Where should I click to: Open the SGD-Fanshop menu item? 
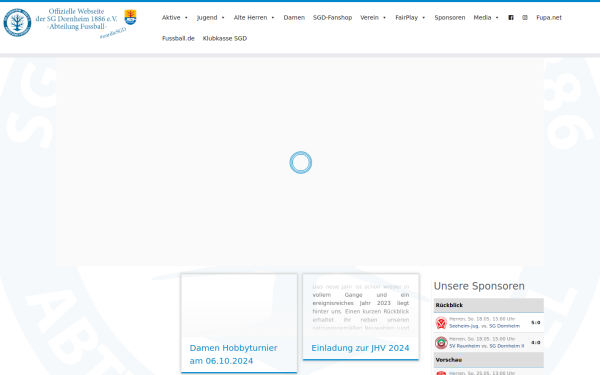coord(333,18)
